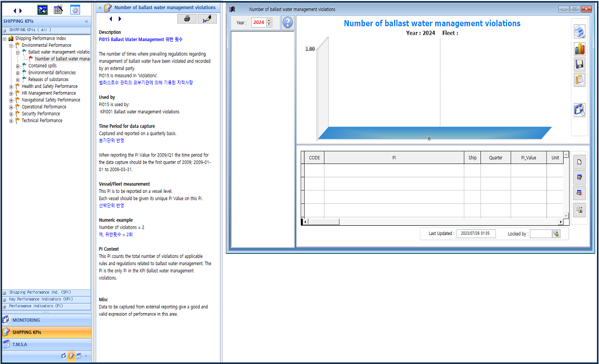
Task: Create new record with the blank page icon
Action: [x=580, y=162]
